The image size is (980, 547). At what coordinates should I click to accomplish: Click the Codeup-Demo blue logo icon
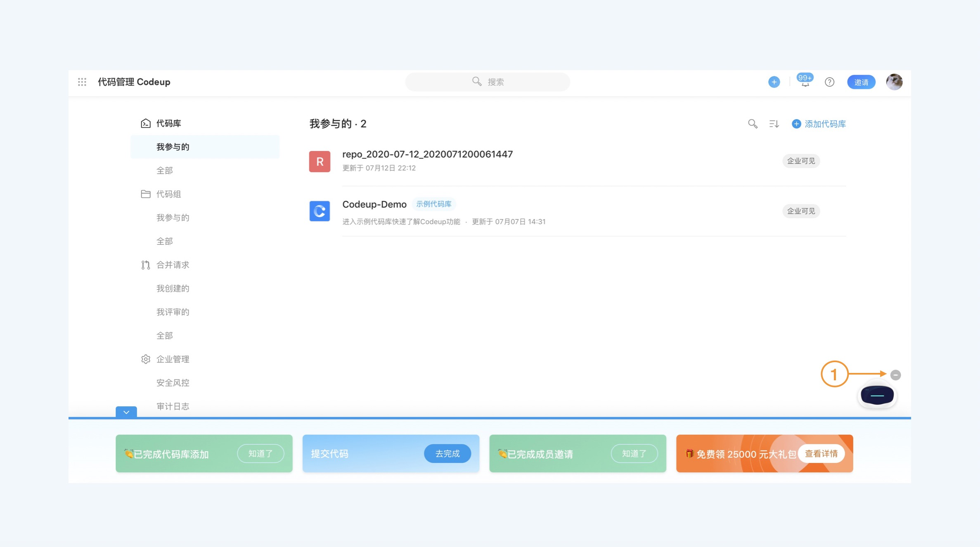pos(320,211)
